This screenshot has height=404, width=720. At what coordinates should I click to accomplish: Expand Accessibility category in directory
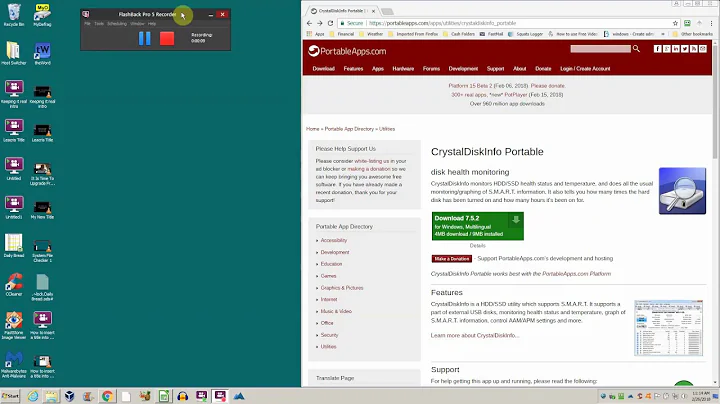[x=334, y=241]
